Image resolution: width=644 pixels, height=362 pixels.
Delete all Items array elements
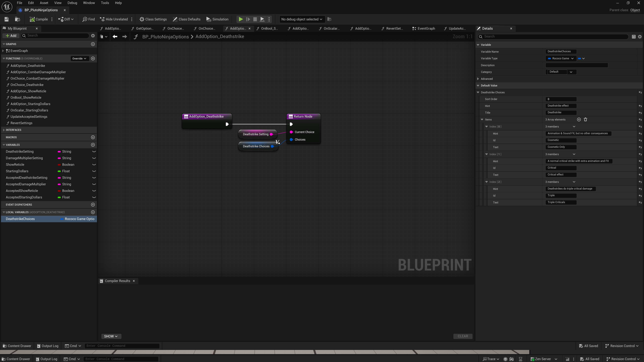[x=585, y=120]
